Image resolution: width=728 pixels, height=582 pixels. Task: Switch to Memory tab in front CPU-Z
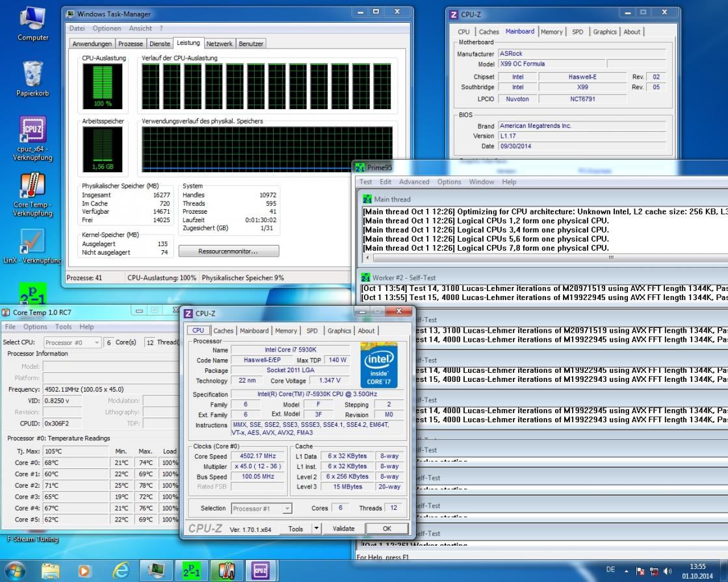click(285, 331)
